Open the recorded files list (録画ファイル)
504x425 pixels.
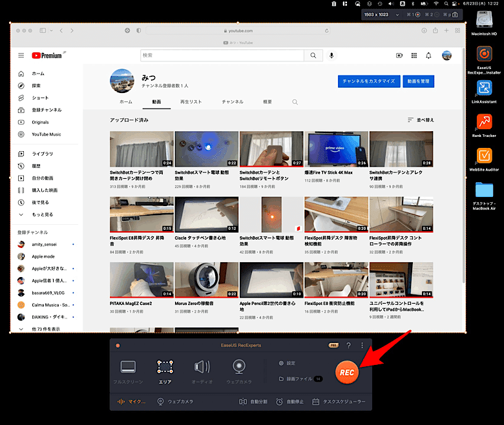pyautogui.click(x=300, y=378)
